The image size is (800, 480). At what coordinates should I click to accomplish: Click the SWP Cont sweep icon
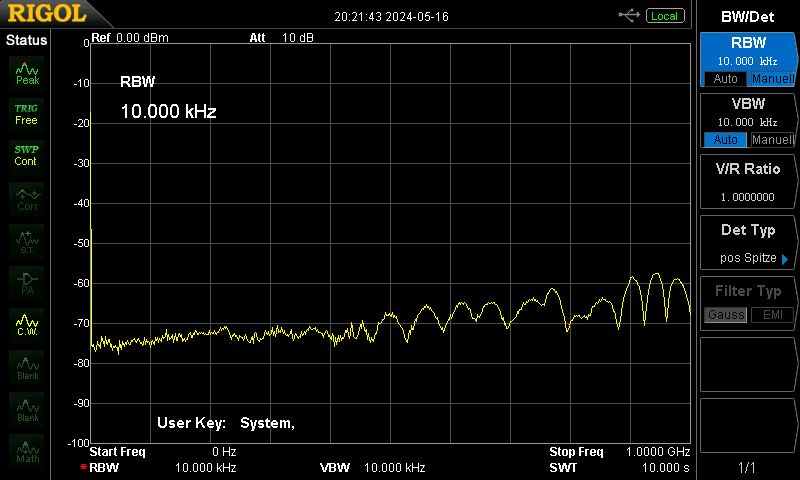point(27,156)
